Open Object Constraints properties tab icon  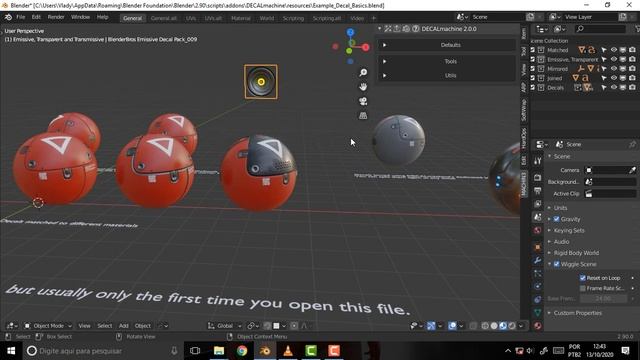[538, 299]
